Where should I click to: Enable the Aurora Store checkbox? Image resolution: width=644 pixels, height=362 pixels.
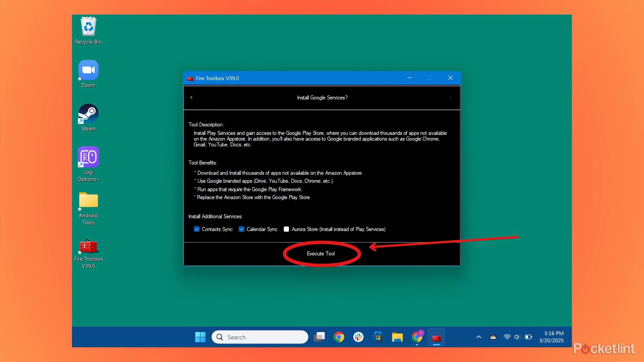click(x=286, y=229)
